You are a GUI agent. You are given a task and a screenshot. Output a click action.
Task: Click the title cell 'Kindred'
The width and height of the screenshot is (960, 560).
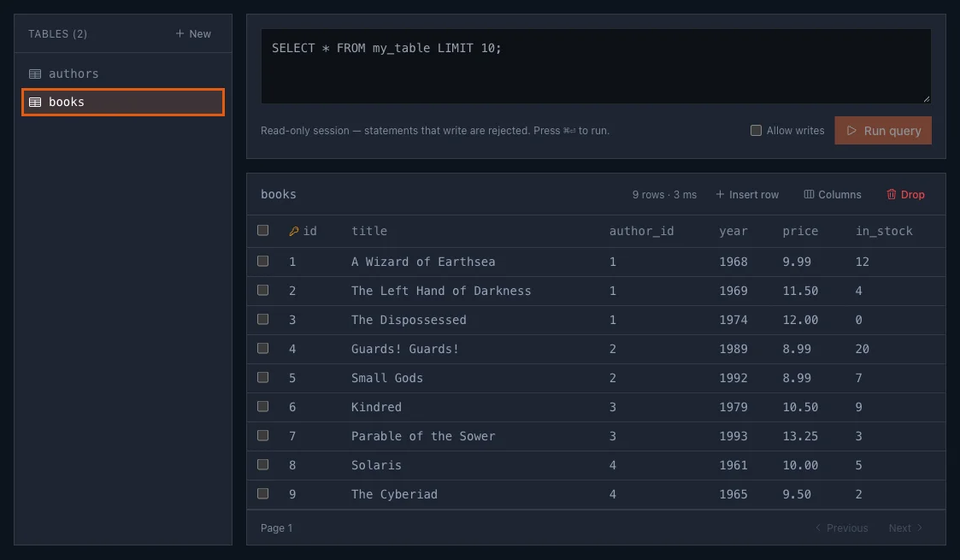(x=376, y=407)
